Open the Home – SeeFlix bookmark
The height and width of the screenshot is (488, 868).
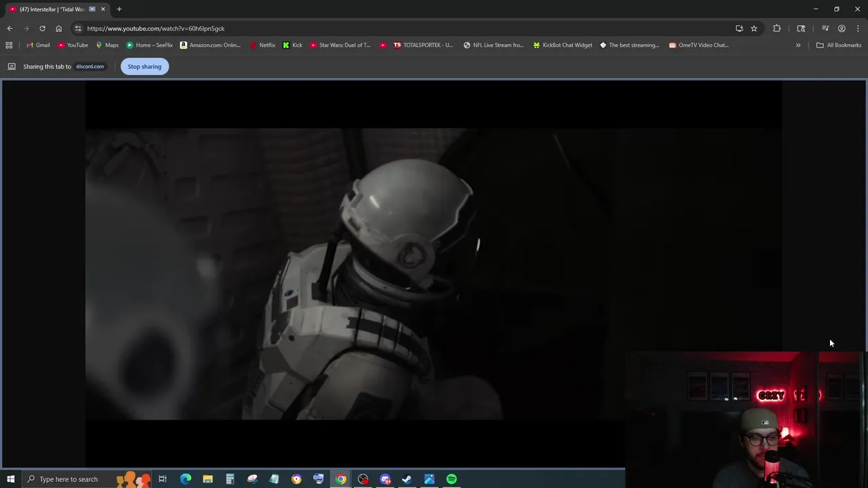[x=149, y=45]
